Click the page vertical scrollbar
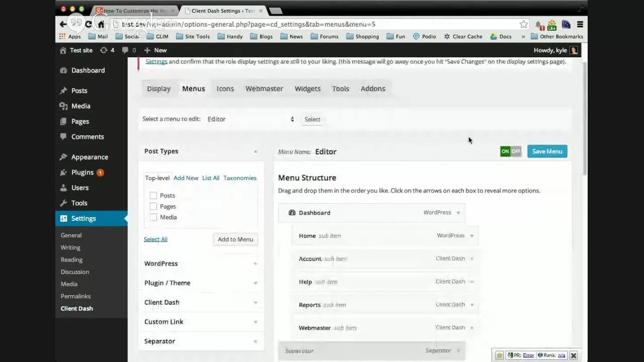The height and width of the screenshot is (362, 644). pyautogui.click(x=584, y=118)
